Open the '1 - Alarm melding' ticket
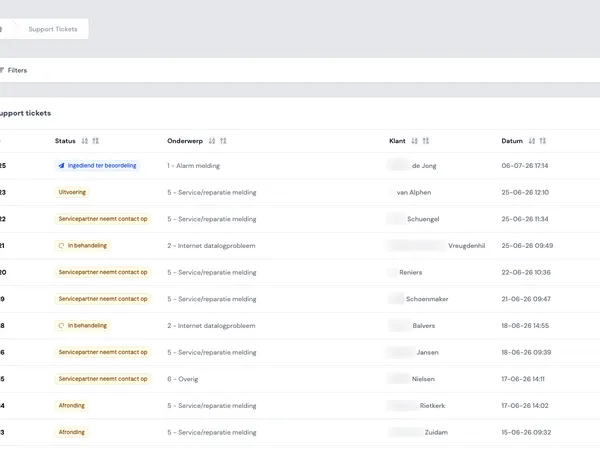Screen dimensions: 600x450 (194, 166)
